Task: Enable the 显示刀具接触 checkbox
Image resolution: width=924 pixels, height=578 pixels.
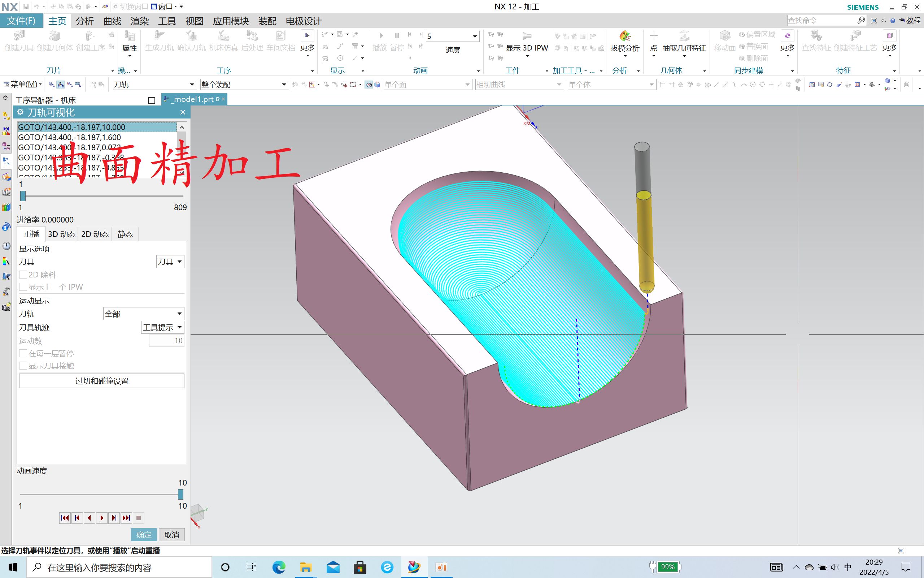Action: [x=23, y=366]
